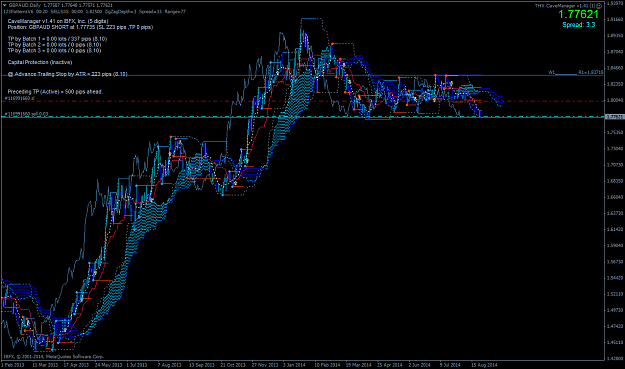Screen dimensions: 625x369
Task: Toggle the one-click trading arrow beside GBPAUD,Daily
Action: point(5,6)
